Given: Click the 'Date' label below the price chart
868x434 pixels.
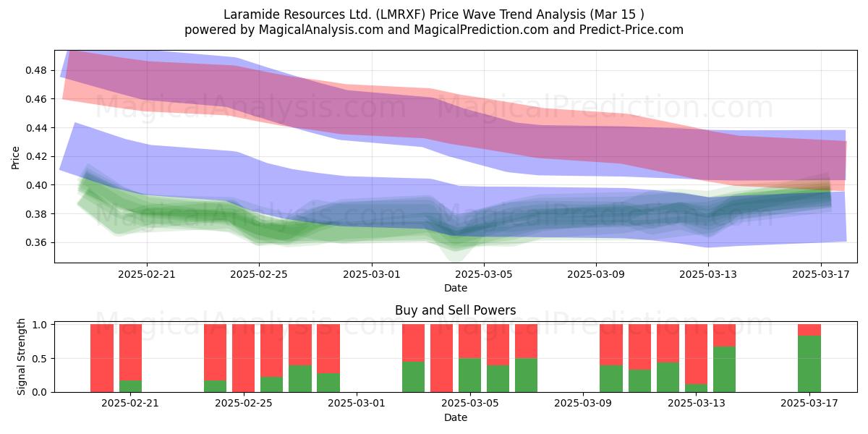Looking at the screenshot, I should tap(456, 288).
